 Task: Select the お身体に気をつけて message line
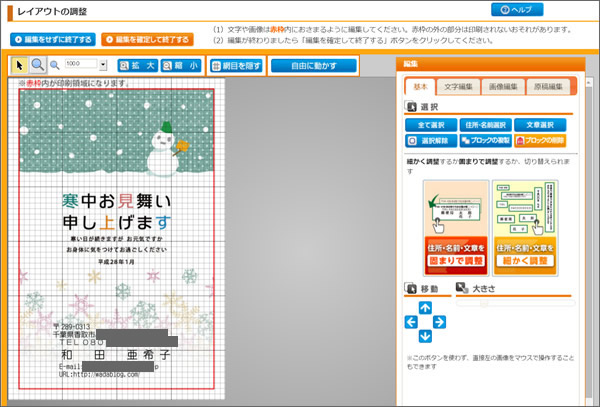click(x=116, y=250)
